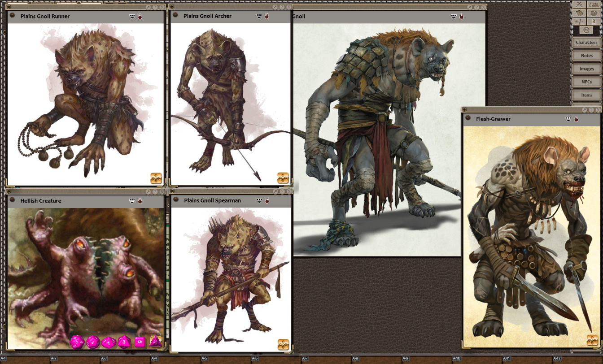Click the link icon beside Plains Gnoll Runner
This screenshot has width=603, height=364.
click(12, 15)
